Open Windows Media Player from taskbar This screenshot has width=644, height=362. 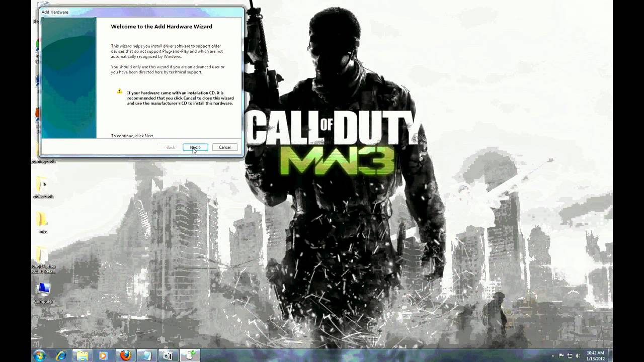[x=104, y=355]
